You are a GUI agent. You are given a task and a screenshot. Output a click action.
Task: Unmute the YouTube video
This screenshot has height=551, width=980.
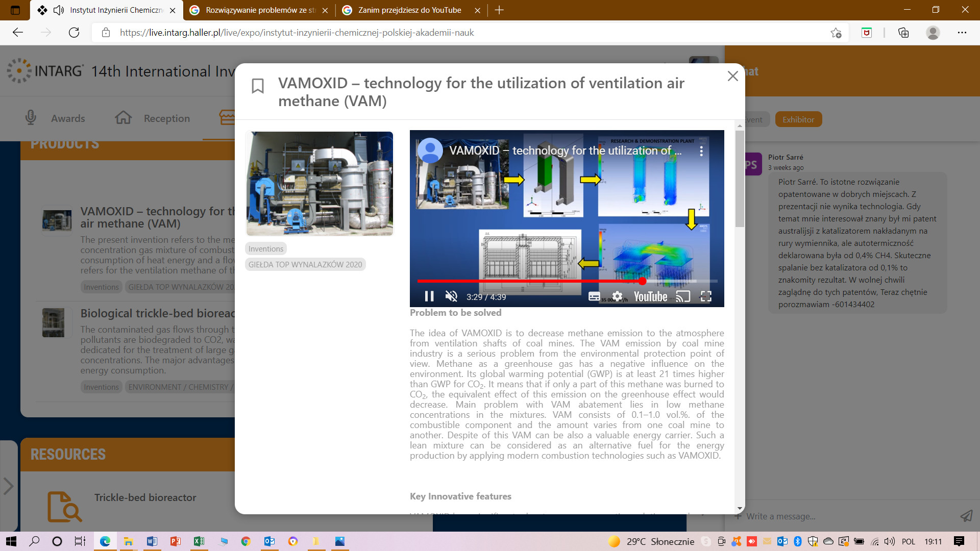point(451,296)
